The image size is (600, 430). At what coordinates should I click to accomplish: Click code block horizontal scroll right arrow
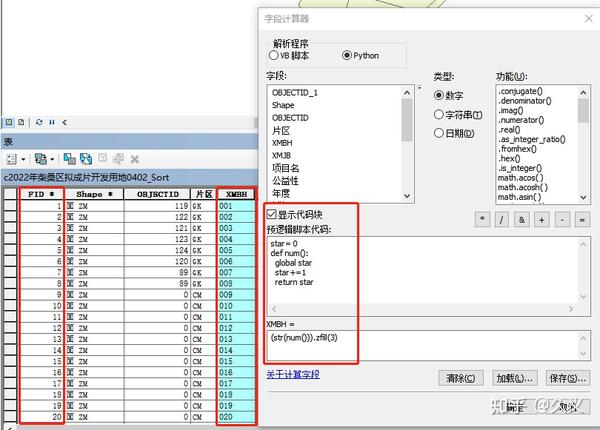[x=571, y=309]
